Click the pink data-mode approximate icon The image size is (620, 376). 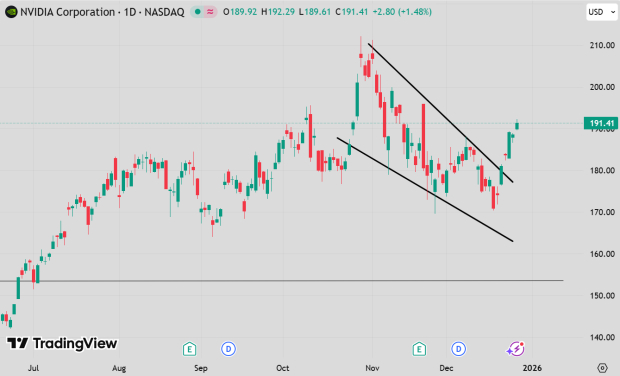click(x=210, y=12)
